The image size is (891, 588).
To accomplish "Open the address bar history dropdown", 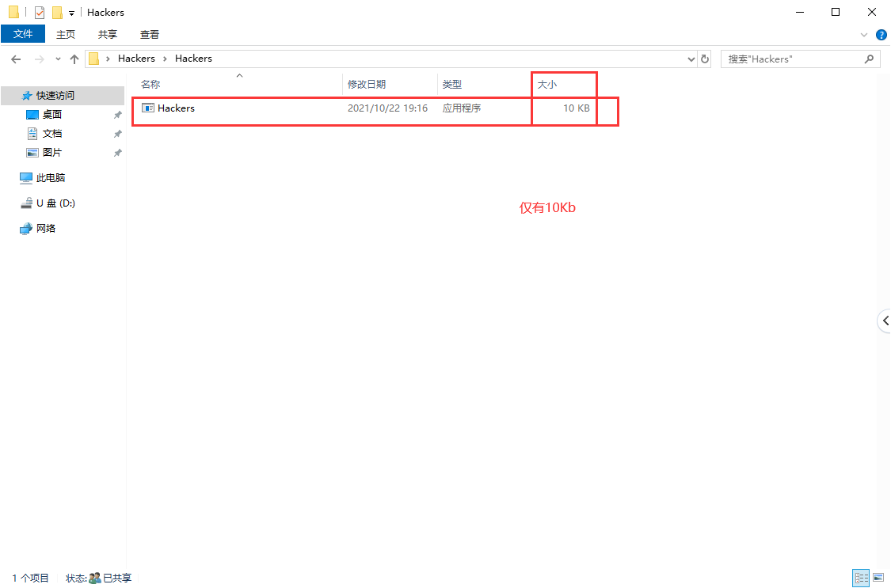I will (x=691, y=59).
